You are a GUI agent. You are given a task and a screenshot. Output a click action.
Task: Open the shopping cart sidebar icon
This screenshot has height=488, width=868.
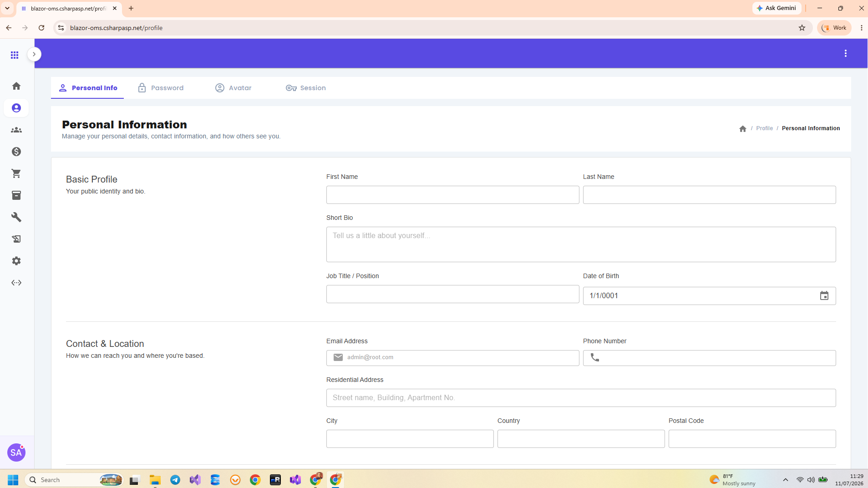(16, 173)
